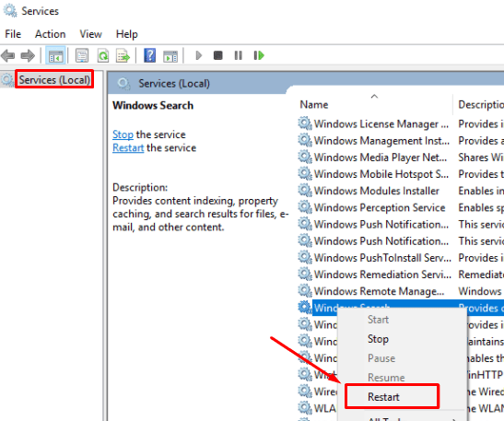Screen dimensions: 504x421
Task: Select Windows PushToInstall Service row
Action: point(401,257)
